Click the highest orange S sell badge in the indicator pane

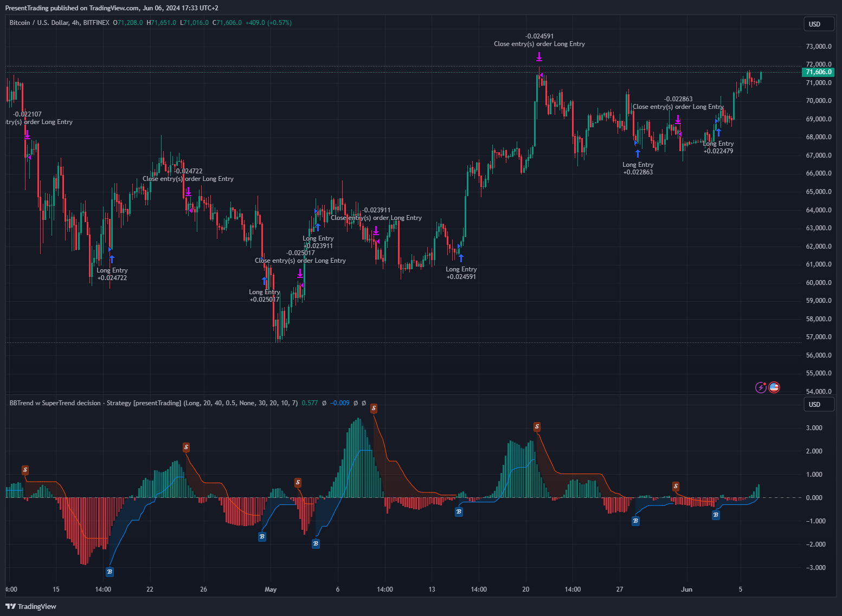374,408
